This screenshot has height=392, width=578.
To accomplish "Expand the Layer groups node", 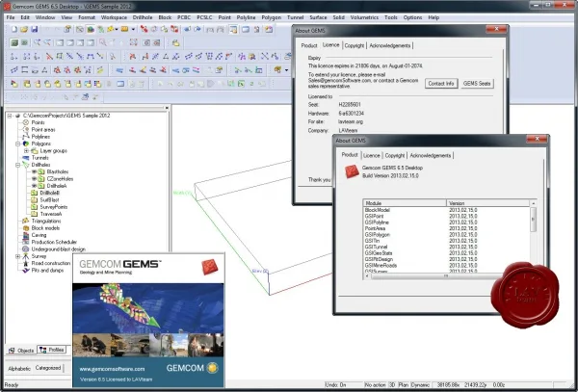I will click(x=26, y=150).
